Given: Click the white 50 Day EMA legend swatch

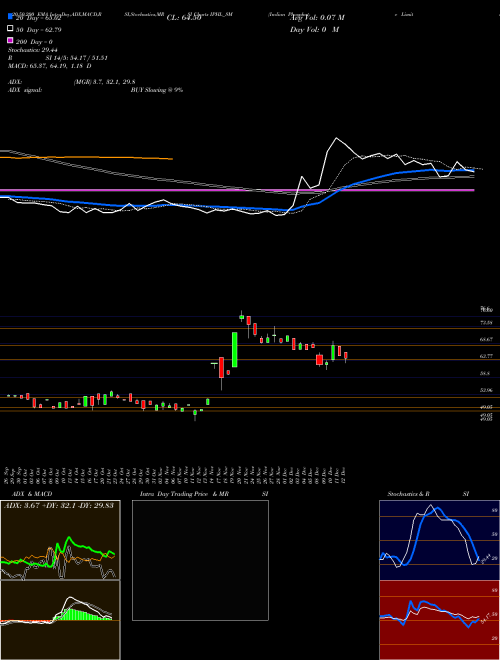Looking at the screenshot, I should click(x=10, y=29).
